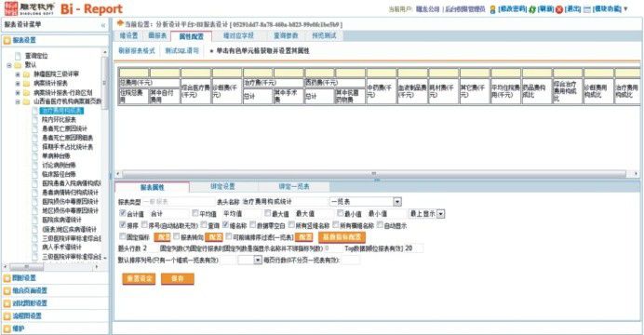The image size is (644, 335).
Task: Switch to the 预览测试 tab
Action: click(324, 35)
